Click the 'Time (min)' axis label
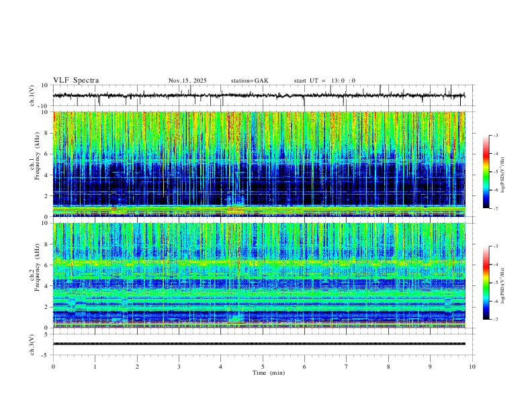This screenshot has height=411, width=532. (269, 373)
